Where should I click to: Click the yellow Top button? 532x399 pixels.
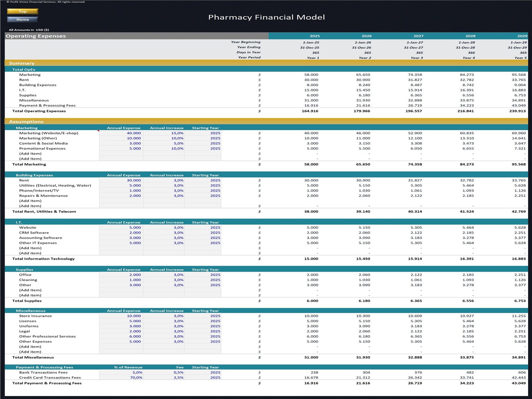coord(23,11)
